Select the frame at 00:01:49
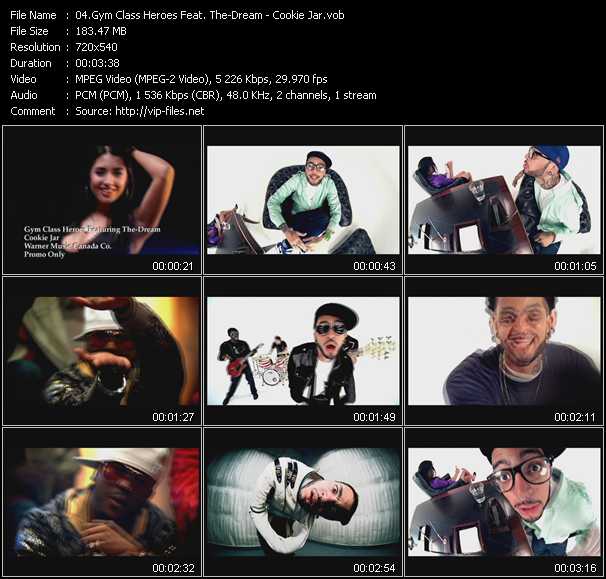This screenshot has height=579, width=606. tap(303, 351)
